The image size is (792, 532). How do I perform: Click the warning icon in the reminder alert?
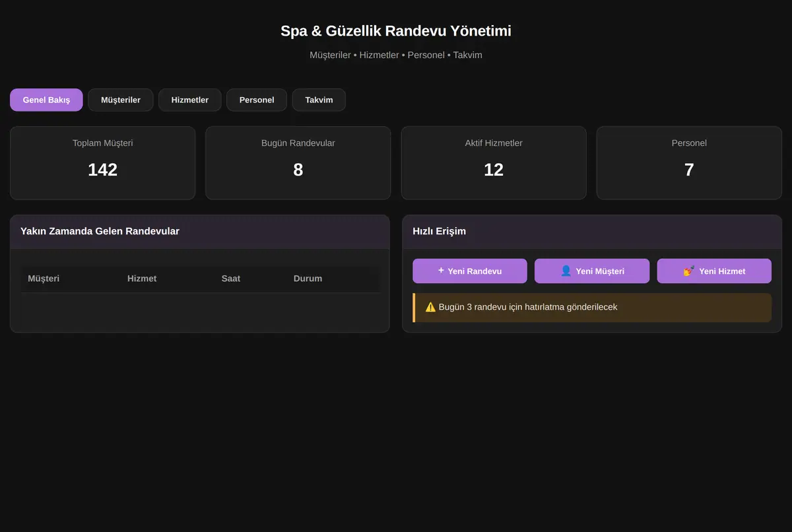pyautogui.click(x=430, y=307)
